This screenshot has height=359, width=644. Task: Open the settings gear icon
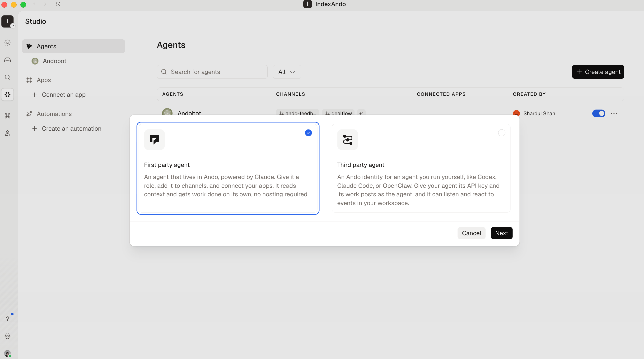(x=8, y=336)
